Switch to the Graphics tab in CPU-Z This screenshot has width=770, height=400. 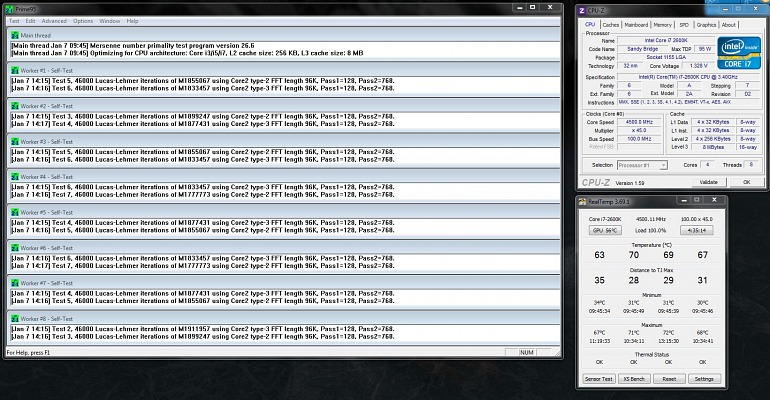[706, 25]
